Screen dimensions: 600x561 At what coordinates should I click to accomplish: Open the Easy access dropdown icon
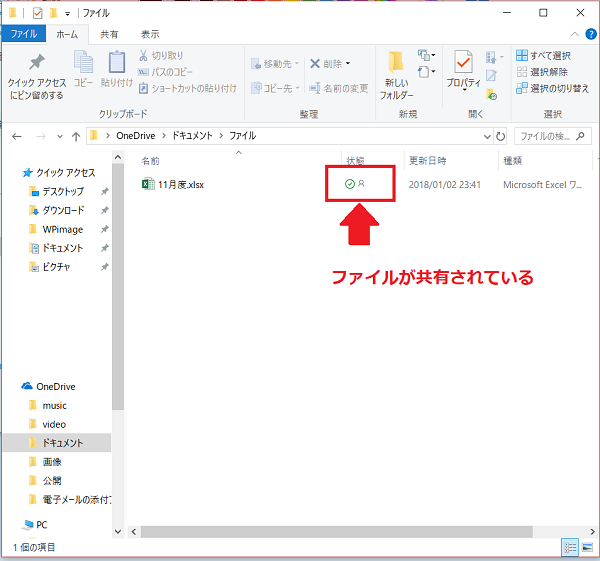(426, 72)
